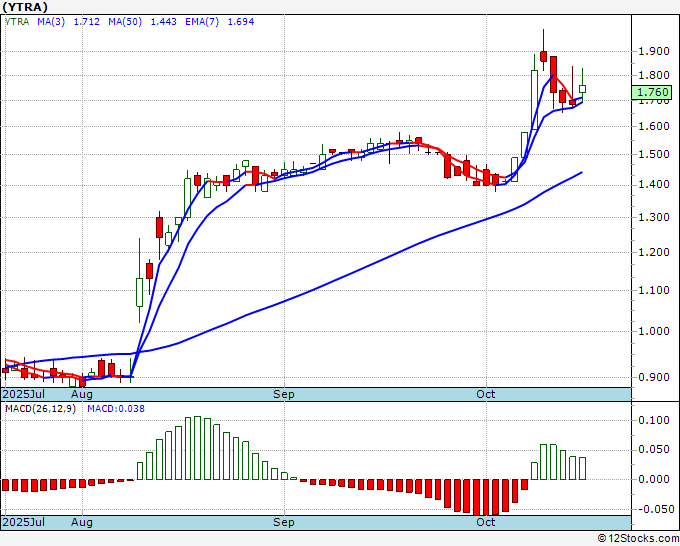680x546 pixels.
Task: Click the MA(3) value 1.712
Action: coord(87,22)
